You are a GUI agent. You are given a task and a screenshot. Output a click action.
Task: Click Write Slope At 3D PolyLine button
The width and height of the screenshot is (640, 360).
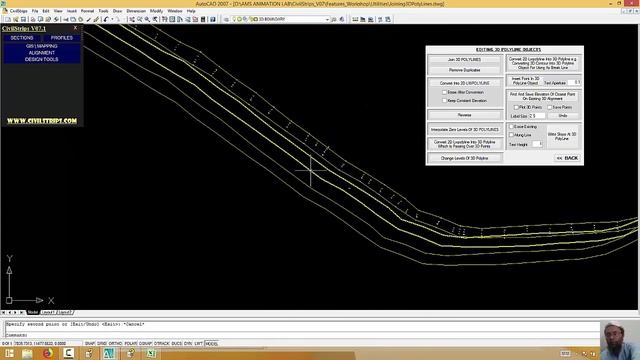coord(562,136)
